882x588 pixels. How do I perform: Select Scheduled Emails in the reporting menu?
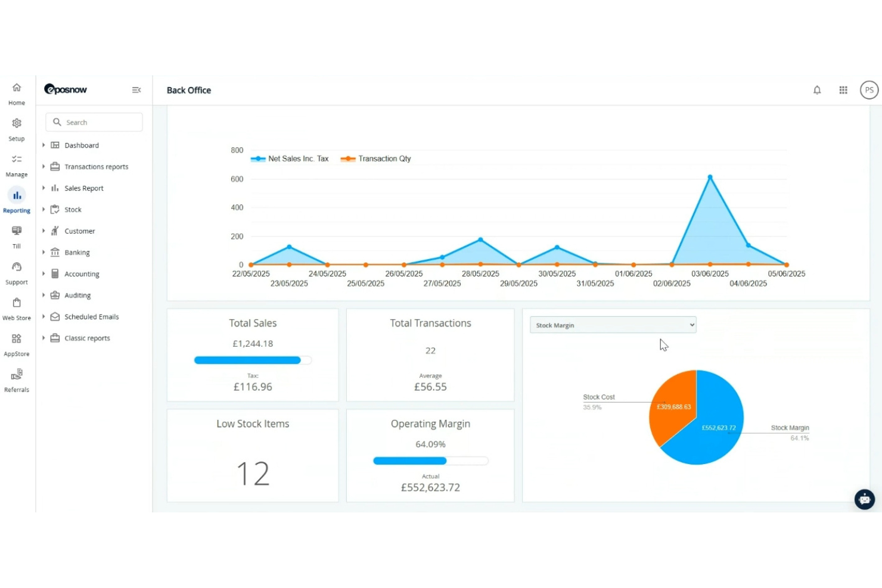[91, 317]
